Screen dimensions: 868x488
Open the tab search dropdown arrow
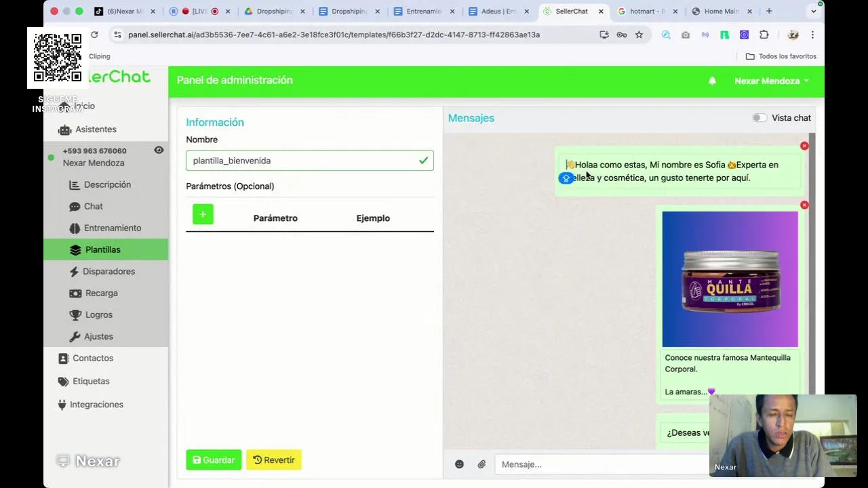[814, 11]
